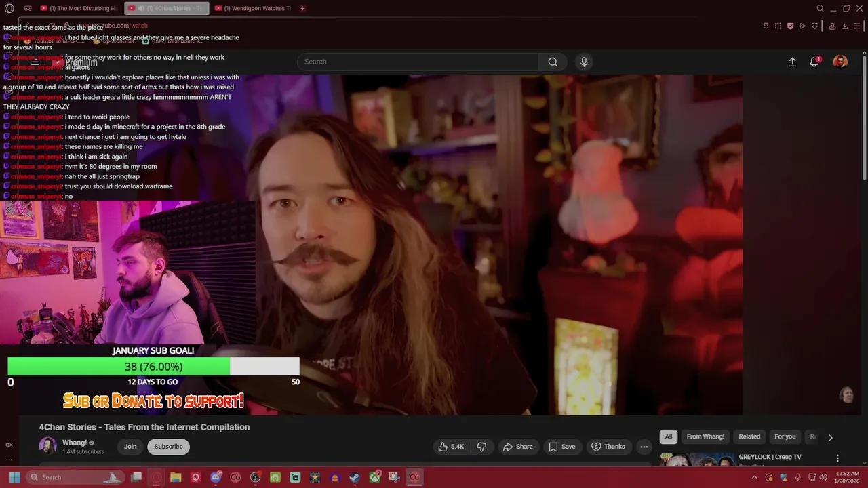868x488 pixels.
Task: Open the Whang! channel name link
Action: click(75, 443)
